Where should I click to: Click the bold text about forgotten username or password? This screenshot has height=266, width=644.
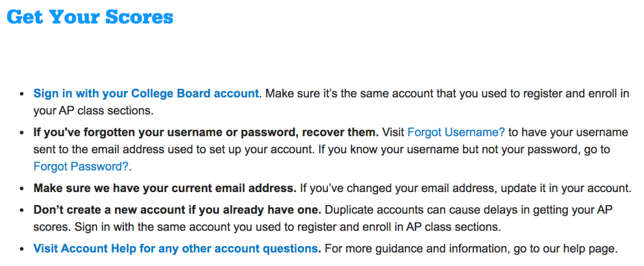206,132
